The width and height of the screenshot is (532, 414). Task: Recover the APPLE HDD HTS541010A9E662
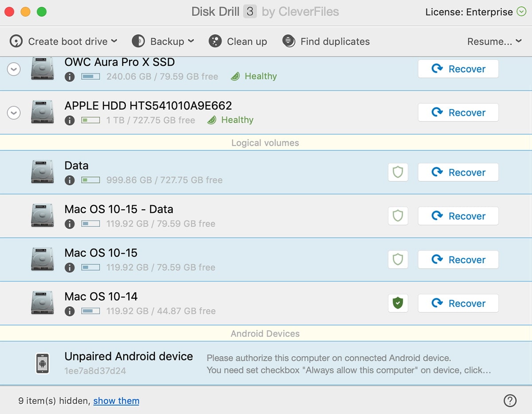(x=458, y=113)
